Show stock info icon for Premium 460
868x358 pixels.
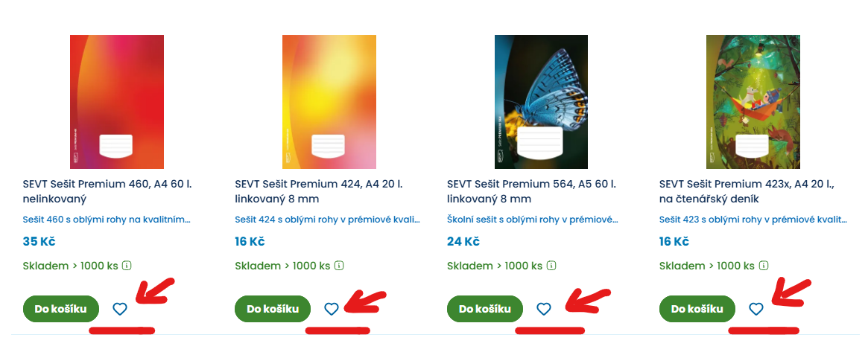[127, 266]
